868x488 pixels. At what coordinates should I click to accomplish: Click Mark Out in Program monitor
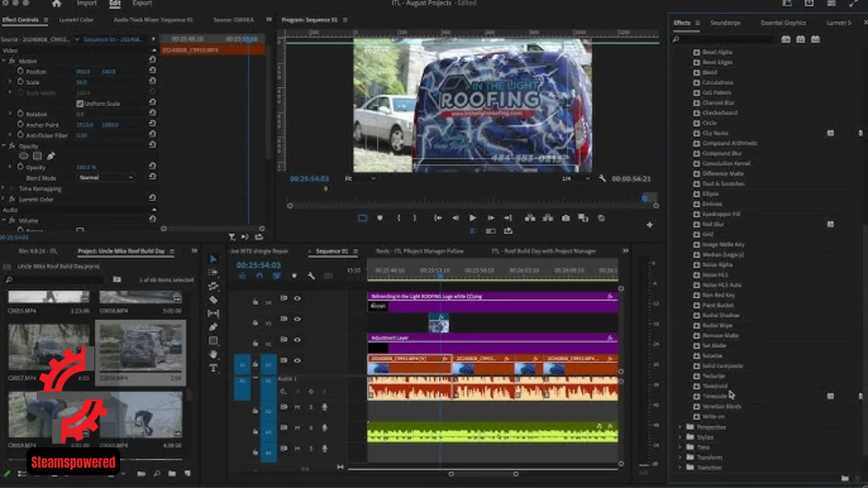(x=414, y=218)
